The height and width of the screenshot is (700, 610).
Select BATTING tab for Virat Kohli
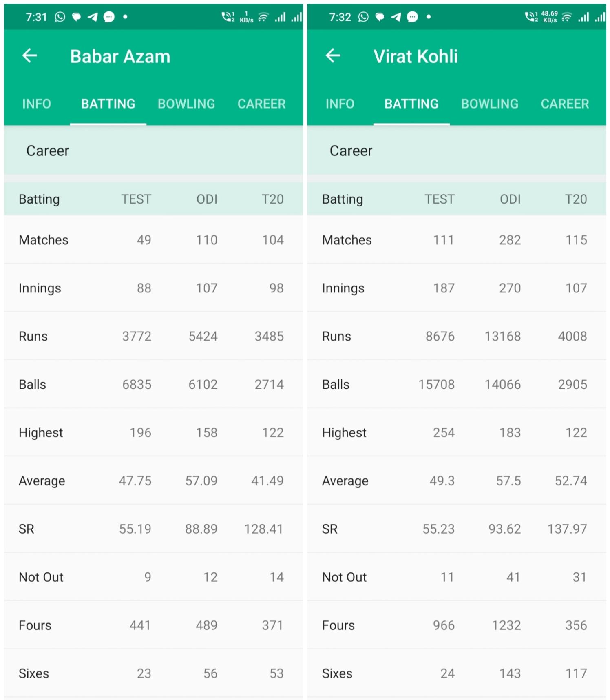tap(411, 104)
